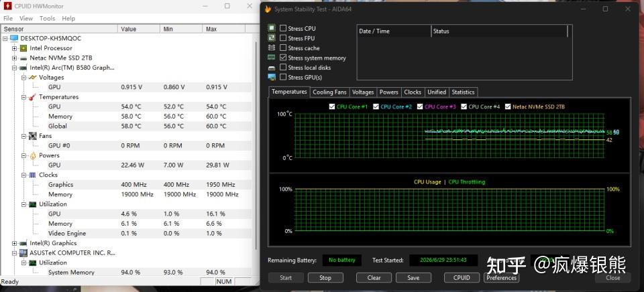The image size is (644, 292).
Task: Switch to the Statistics tab
Action: coord(464,92)
